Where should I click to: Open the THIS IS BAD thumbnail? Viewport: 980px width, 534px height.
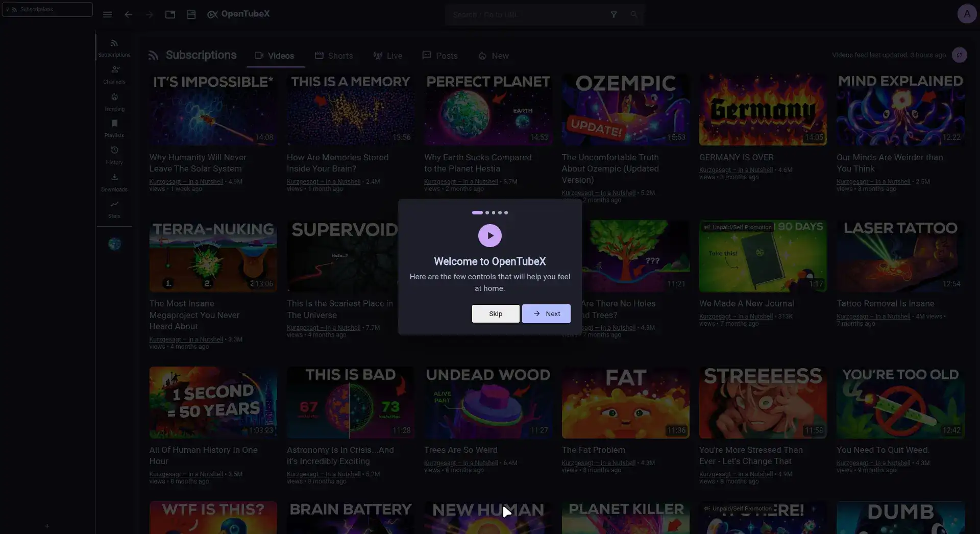click(x=351, y=402)
